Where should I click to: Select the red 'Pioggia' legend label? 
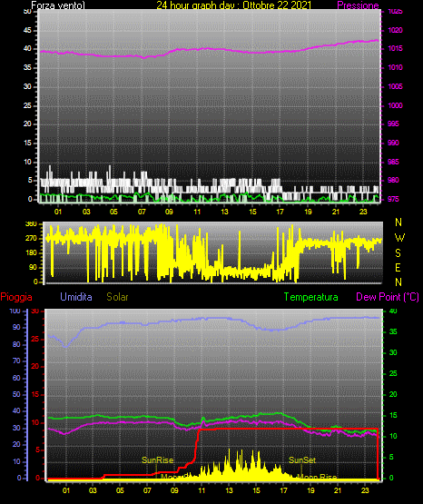(x=16, y=297)
